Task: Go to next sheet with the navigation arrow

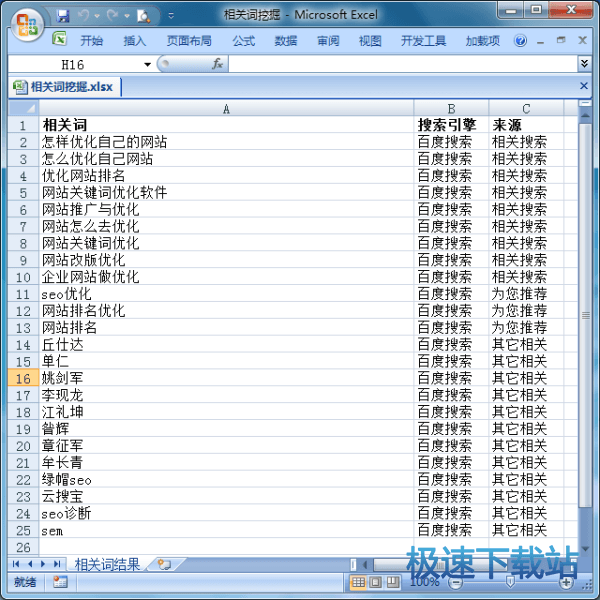Action: [x=43, y=564]
